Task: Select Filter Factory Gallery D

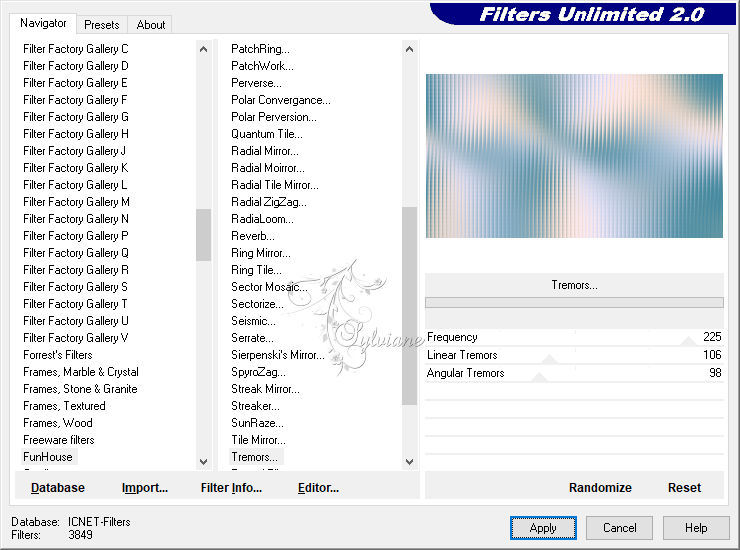Action: pyautogui.click(x=76, y=66)
